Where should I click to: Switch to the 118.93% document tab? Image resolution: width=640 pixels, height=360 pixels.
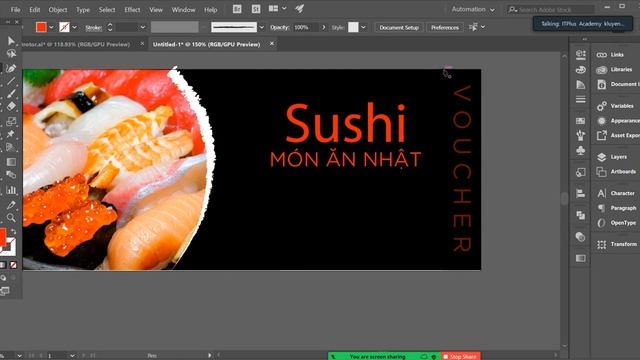[x=76, y=44]
